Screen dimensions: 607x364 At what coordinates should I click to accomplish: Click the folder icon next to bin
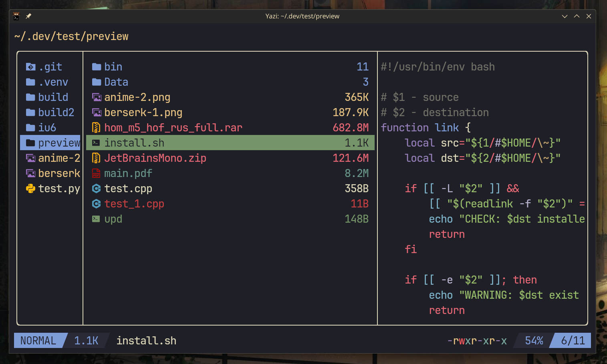pos(96,67)
